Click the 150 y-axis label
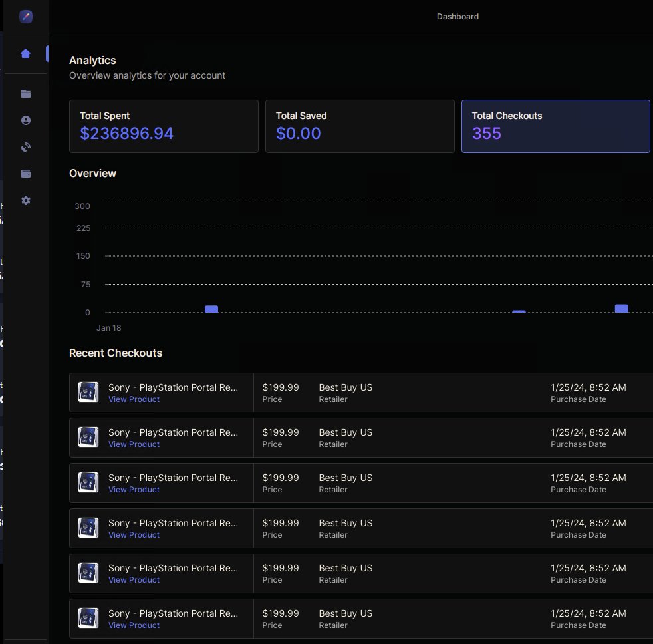Viewport: 653px width, 644px height. pyautogui.click(x=83, y=256)
